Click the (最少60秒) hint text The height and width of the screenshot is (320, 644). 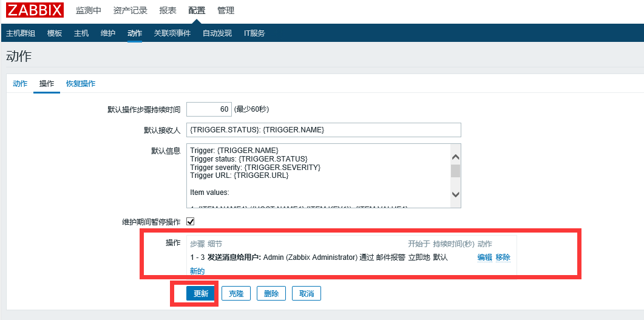pos(251,109)
